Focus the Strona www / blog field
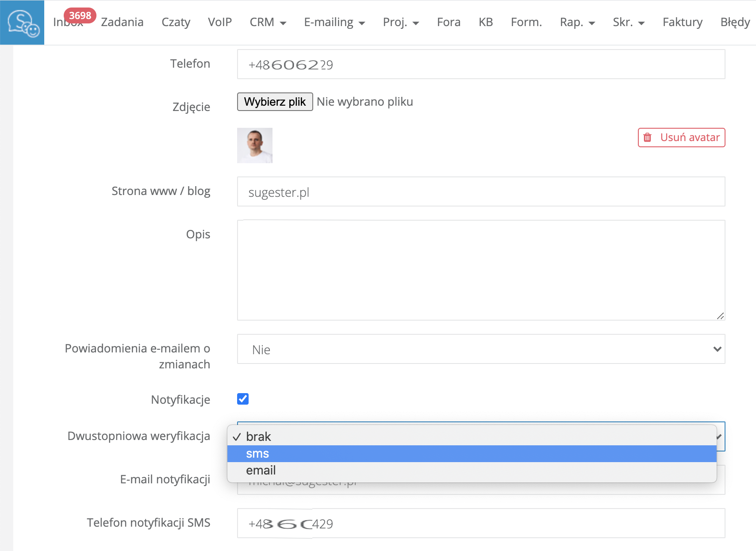Screen dimensions: 756x551 click(480, 192)
